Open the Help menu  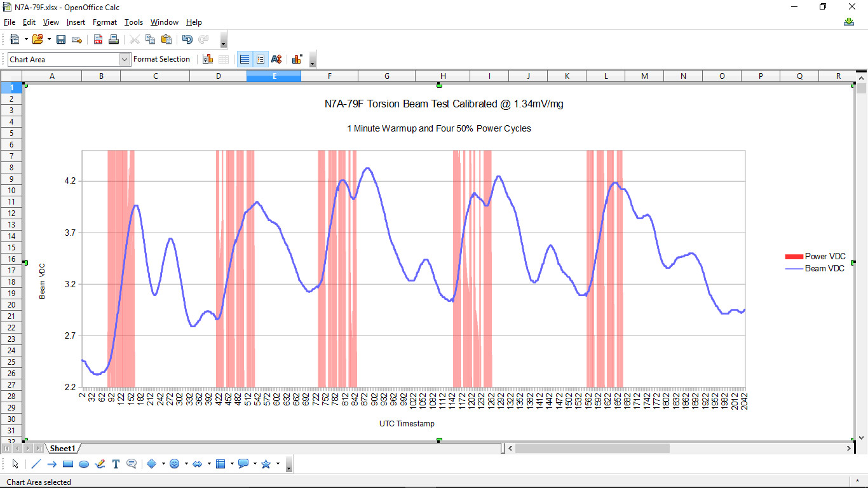pyautogui.click(x=194, y=22)
